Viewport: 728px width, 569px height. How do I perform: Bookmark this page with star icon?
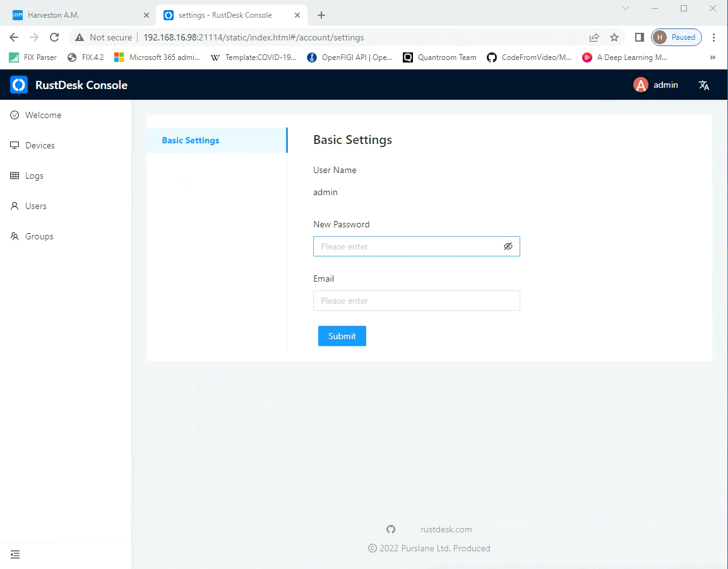[x=614, y=37]
